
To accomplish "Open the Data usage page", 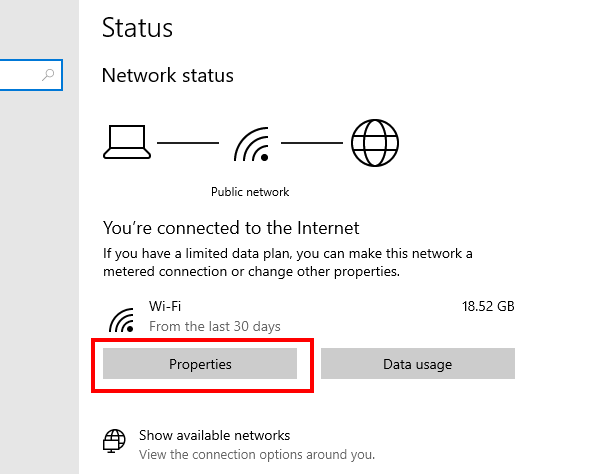I will (417, 364).
